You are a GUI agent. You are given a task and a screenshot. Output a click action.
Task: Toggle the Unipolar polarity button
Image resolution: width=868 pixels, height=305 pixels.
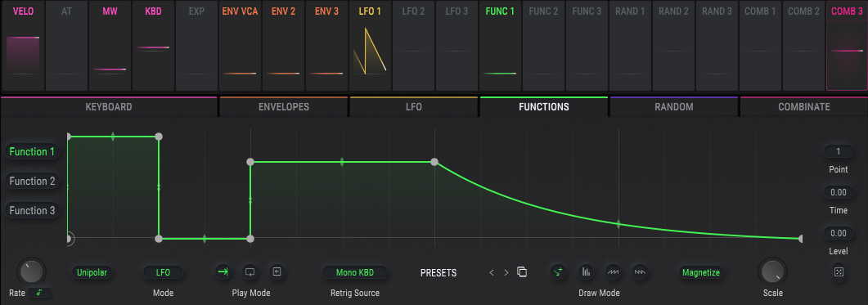pyautogui.click(x=92, y=272)
